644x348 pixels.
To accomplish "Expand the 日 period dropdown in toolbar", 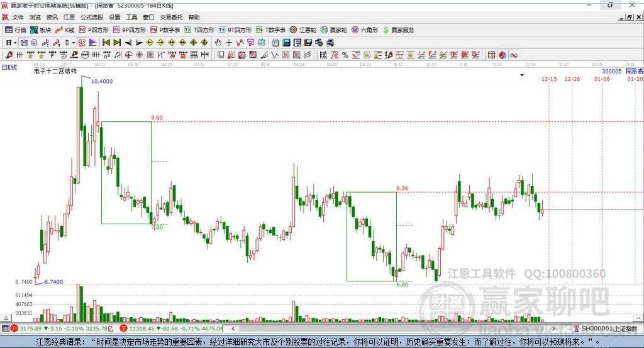I will click(x=11, y=43).
